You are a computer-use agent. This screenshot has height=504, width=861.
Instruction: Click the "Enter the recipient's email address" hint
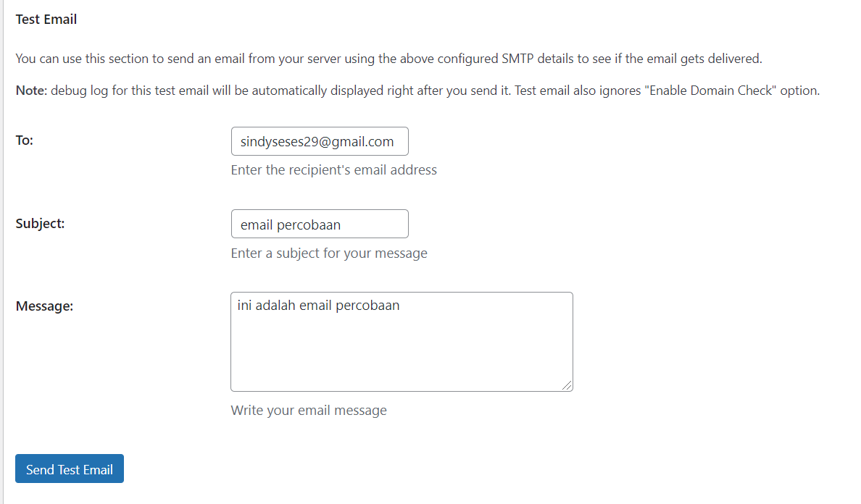(x=333, y=170)
